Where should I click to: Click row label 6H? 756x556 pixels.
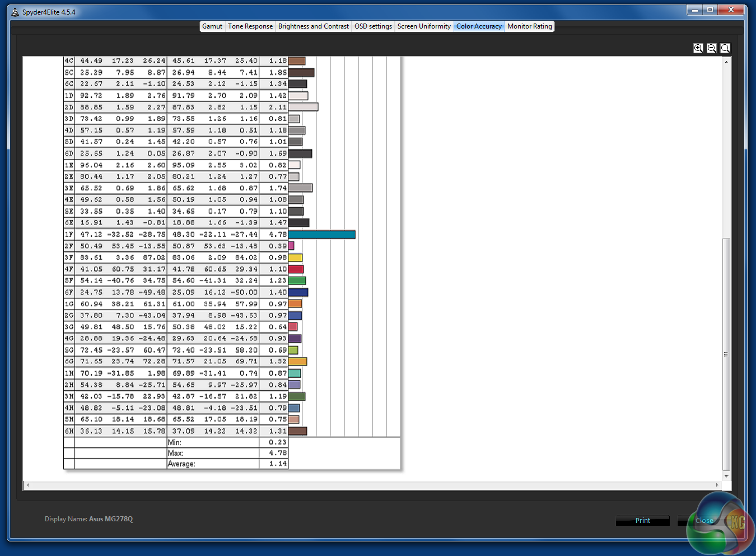point(69,431)
